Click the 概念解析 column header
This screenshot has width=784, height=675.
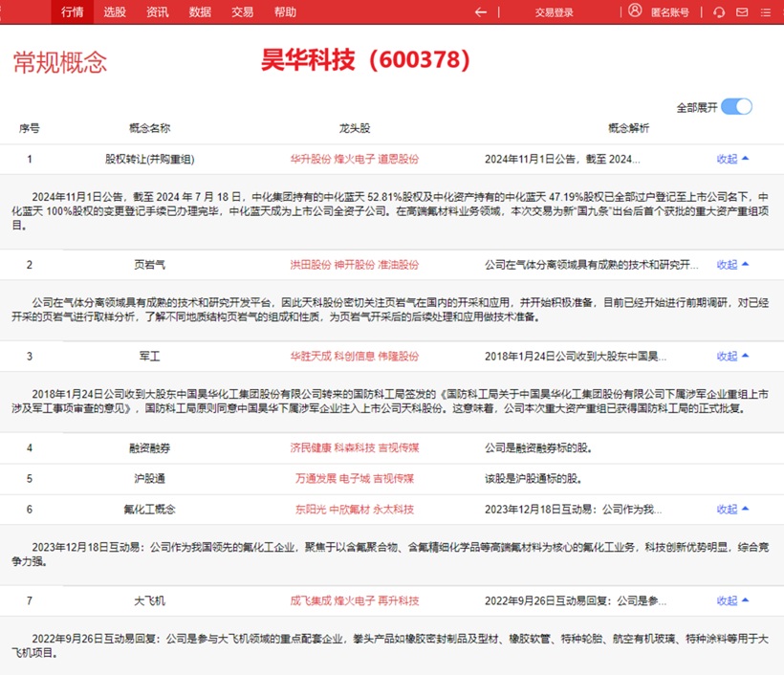point(628,128)
